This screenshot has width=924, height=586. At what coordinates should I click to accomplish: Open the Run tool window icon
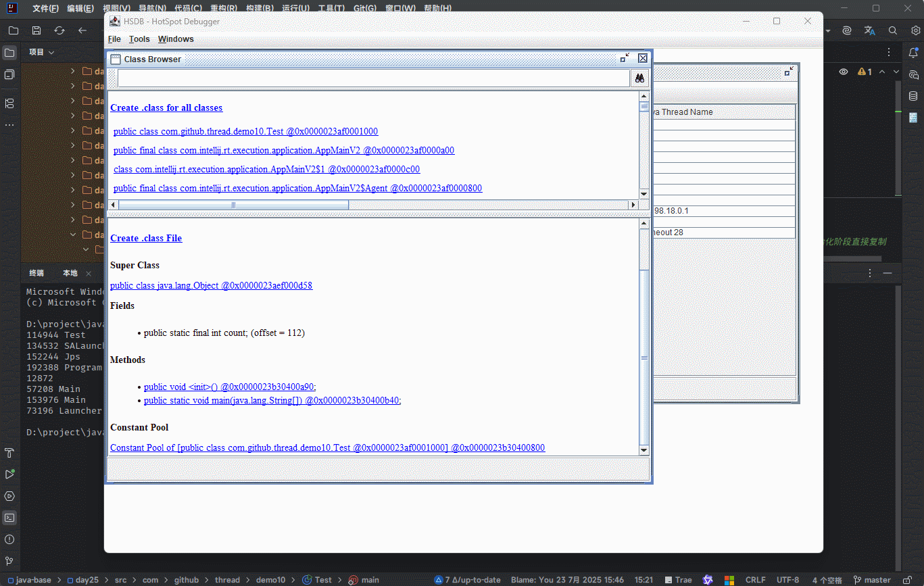9,474
